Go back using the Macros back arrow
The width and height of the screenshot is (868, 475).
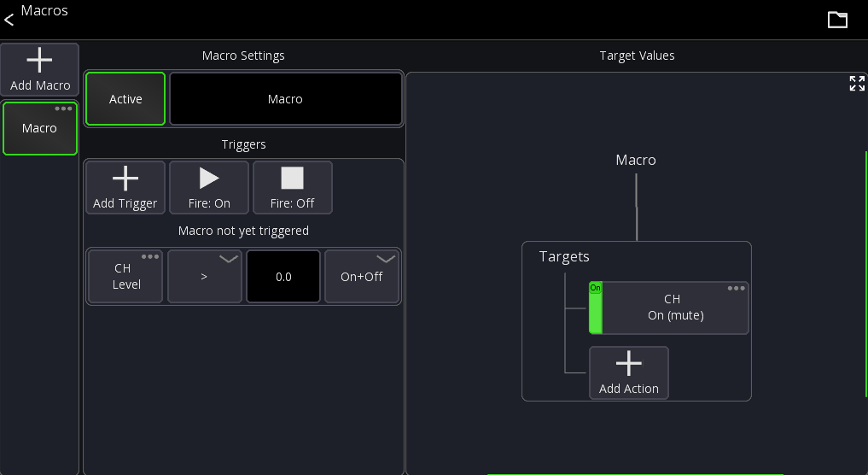(9, 20)
